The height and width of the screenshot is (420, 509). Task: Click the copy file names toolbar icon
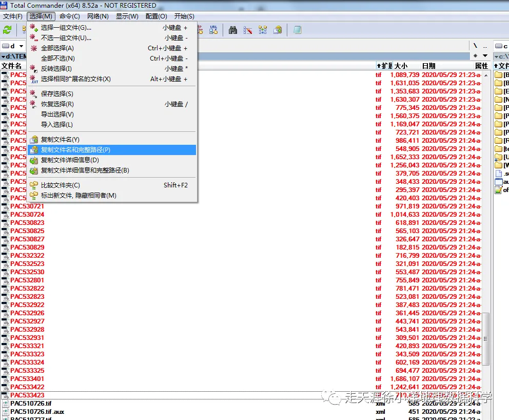(x=278, y=30)
